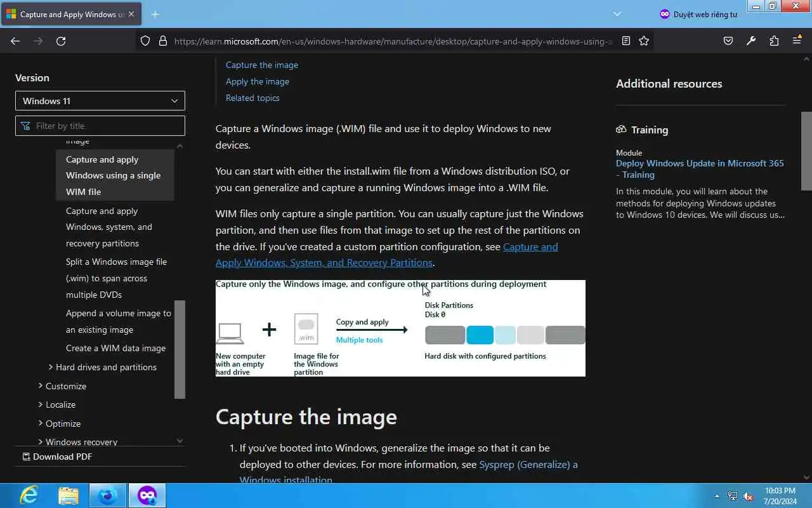Open the Firefox hamburger menu

(x=797, y=41)
